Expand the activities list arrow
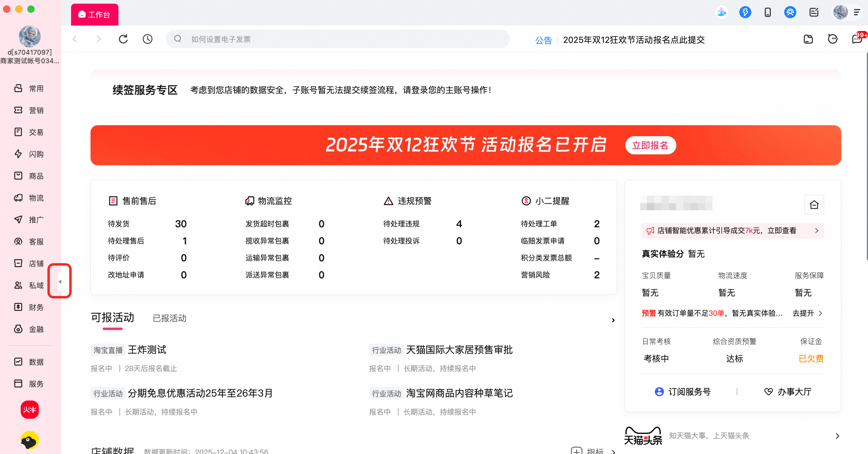The image size is (868, 454). (613, 320)
